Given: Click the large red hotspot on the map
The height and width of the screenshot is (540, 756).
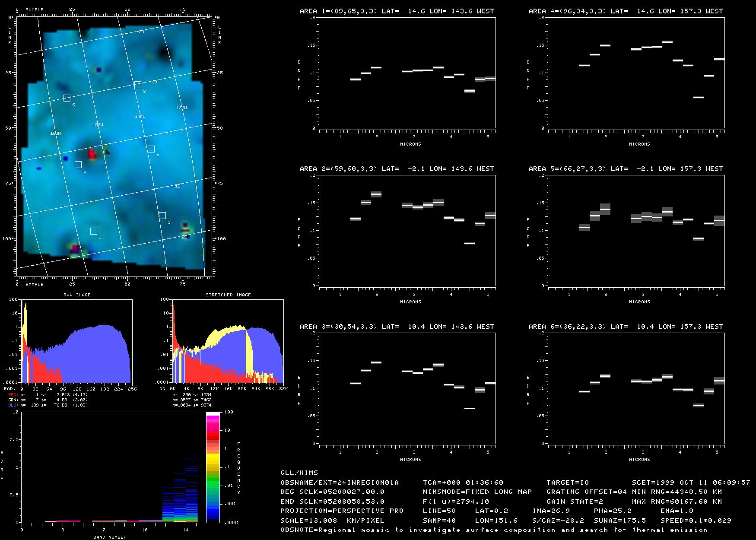Looking at the screenshot, I should (x=92, y=154).
